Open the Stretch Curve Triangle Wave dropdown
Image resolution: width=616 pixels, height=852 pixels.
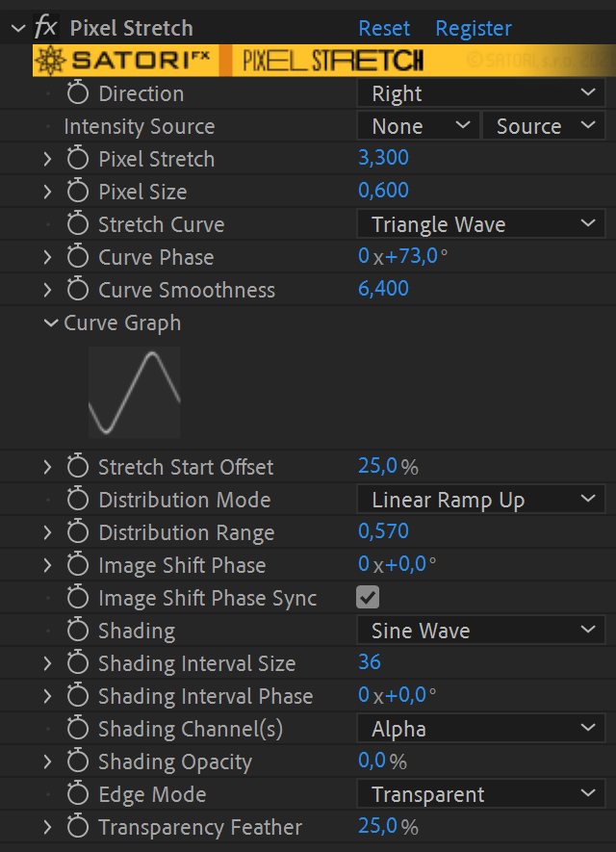[480, 224]
